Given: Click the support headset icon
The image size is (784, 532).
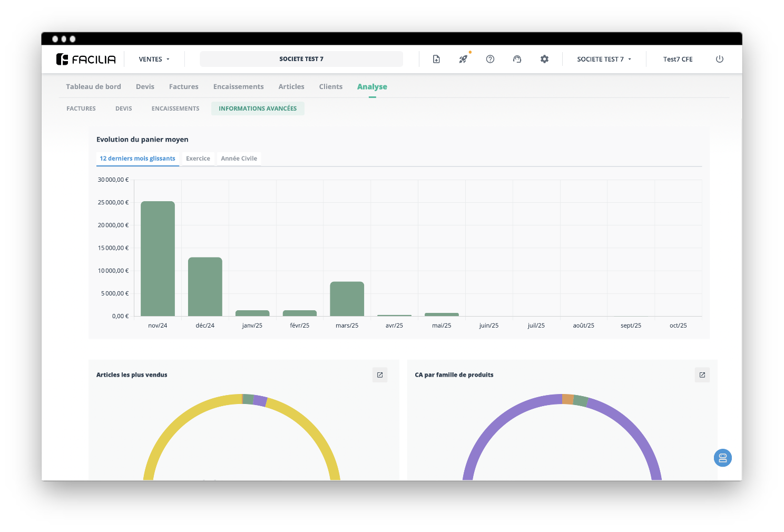Looking at the screenshot, I should [517, 59].
